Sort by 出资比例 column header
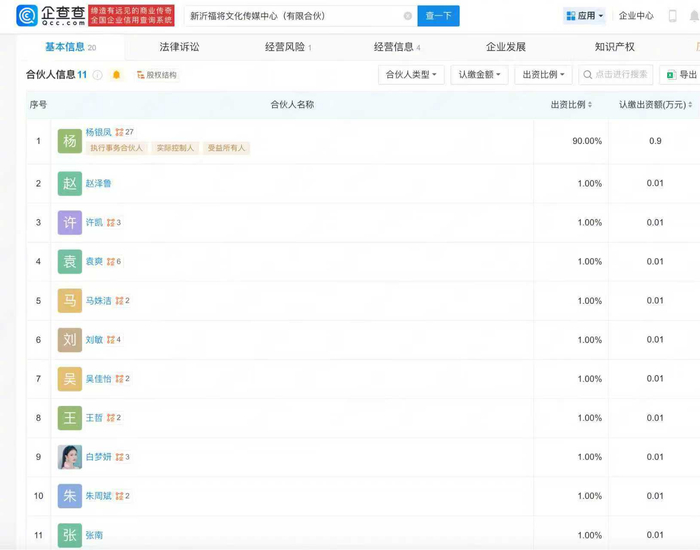Viewport: 700px width, 550px height. pos(571,105)
